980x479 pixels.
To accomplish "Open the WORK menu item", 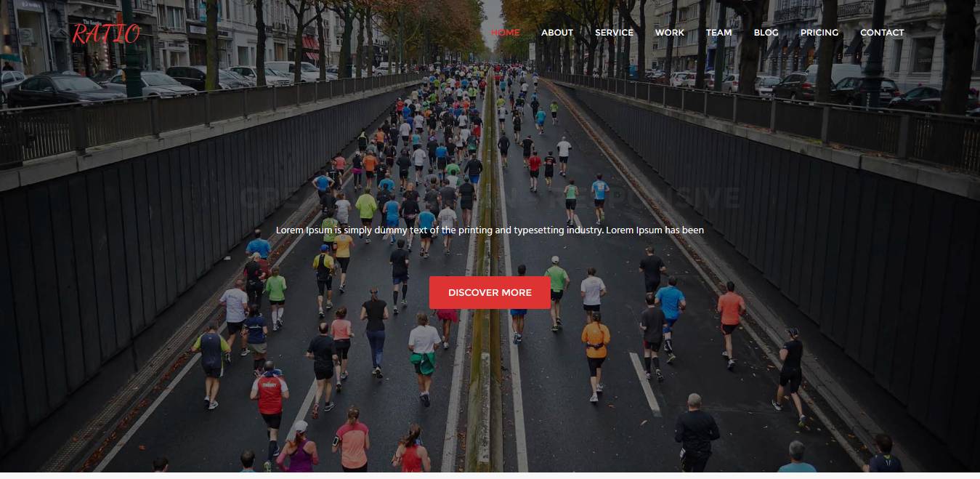I will coord(669,33).
